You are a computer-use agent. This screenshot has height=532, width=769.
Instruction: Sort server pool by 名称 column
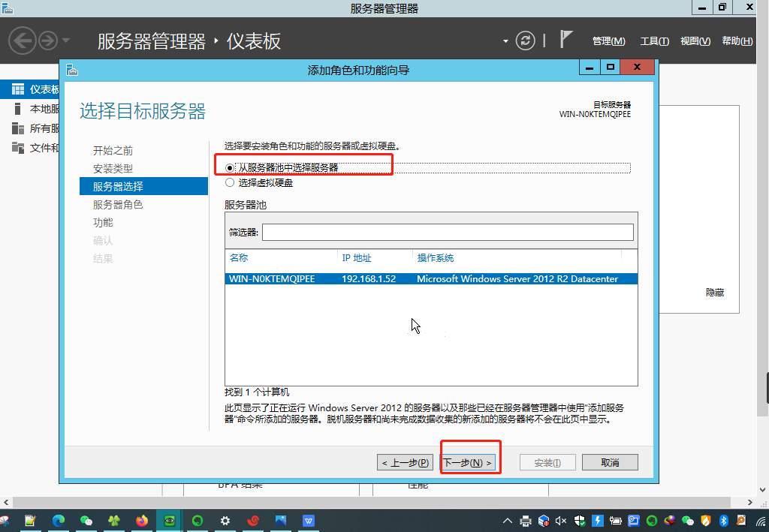[x=239, y=257]
